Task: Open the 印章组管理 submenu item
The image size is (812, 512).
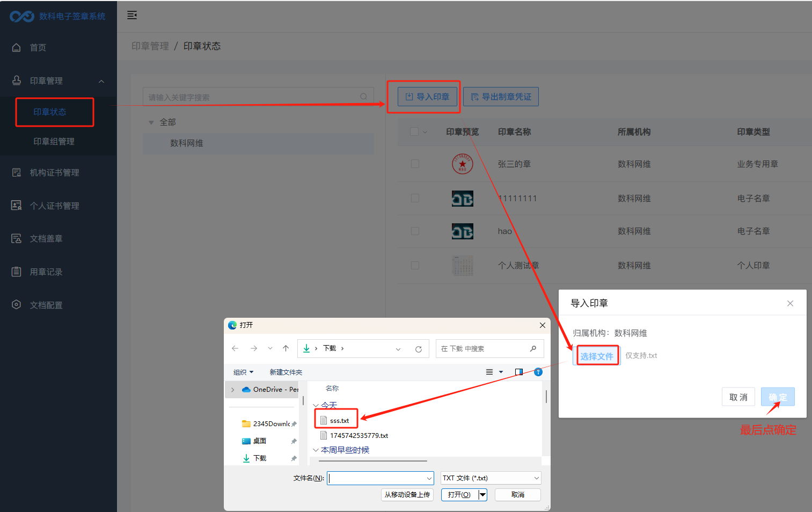Action: click(54, 141)
